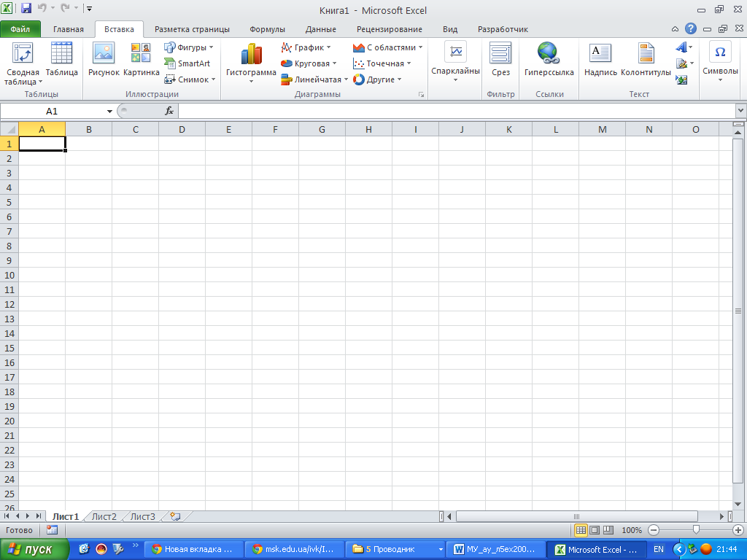Open Колонтитулы header and footer

click(x=646, y=59)
